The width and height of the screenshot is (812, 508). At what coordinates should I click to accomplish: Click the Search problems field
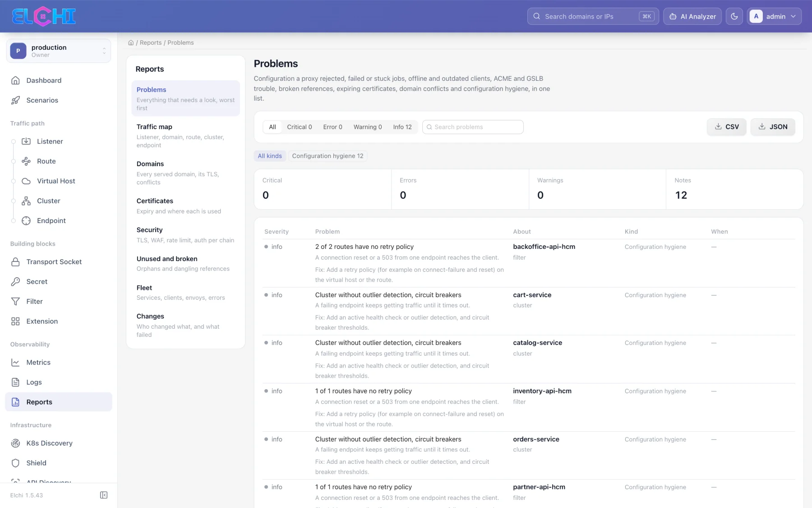click(473, 127)
